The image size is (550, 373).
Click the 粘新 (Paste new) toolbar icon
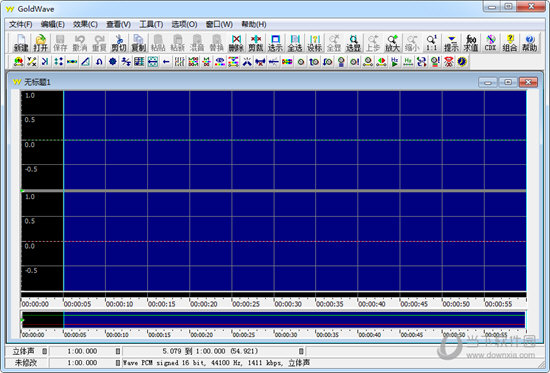[177, 43]
